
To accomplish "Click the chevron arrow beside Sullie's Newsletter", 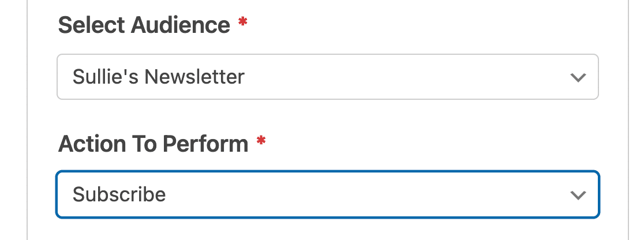I will click(x=578, y=77).
